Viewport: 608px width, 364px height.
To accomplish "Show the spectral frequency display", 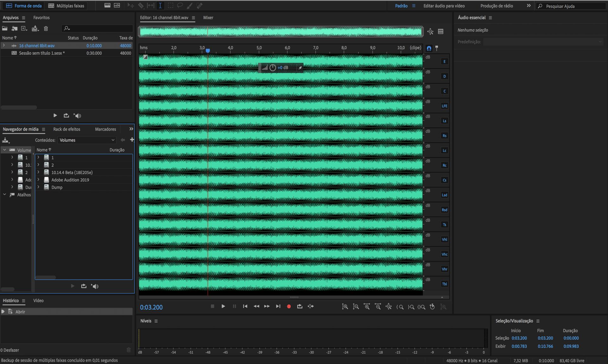I will 107,6.
